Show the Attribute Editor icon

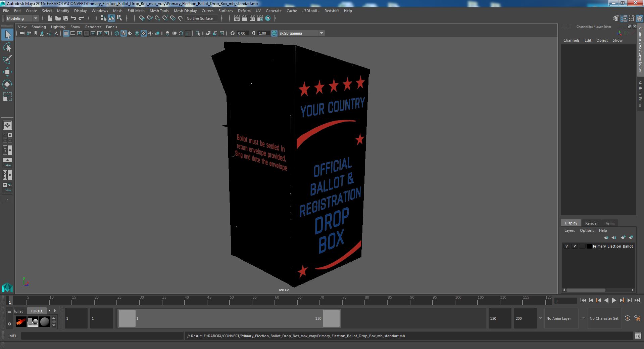[624, 18]
